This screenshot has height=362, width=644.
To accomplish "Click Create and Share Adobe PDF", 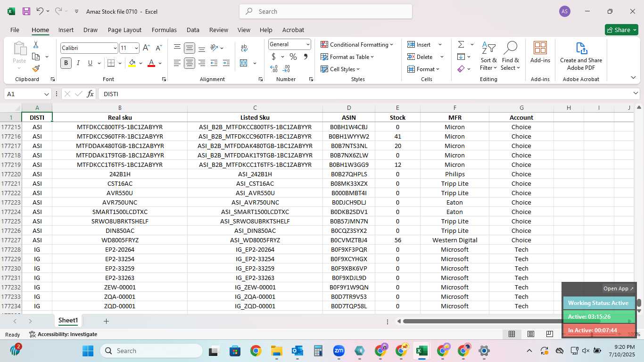I will click(x=581, y=56).
